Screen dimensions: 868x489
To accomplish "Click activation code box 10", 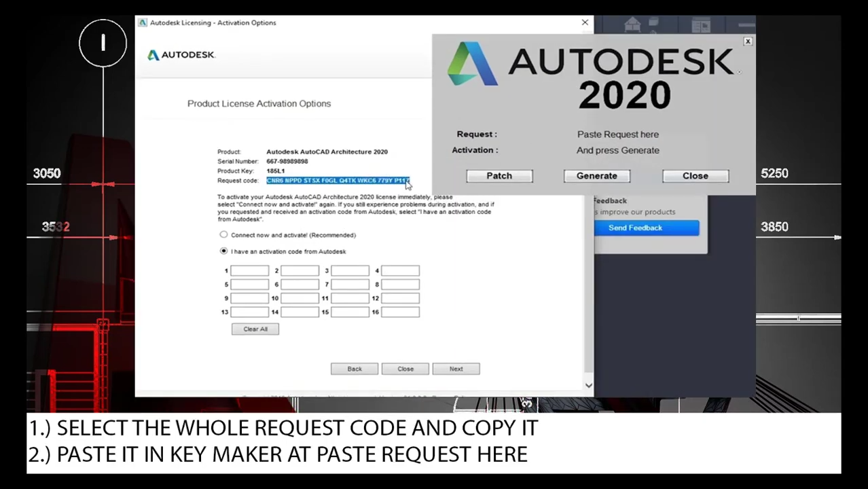I will 300,298.
